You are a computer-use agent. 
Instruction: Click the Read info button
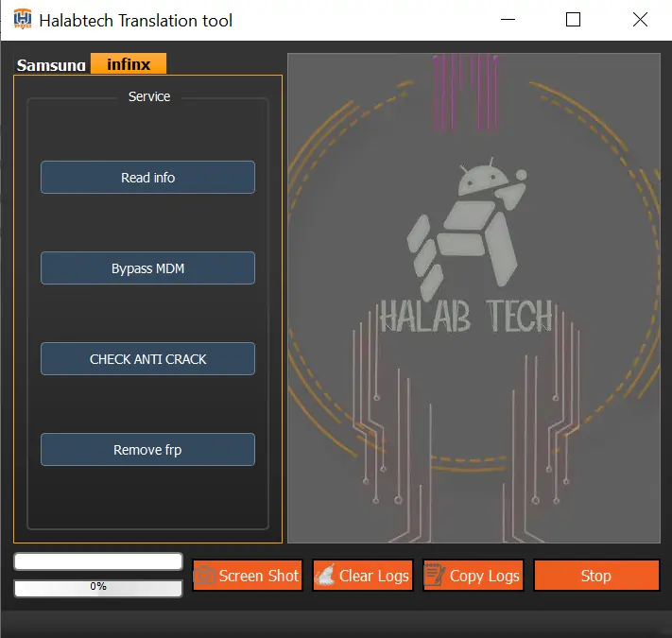pyautogui.click(x=147, y=178)
